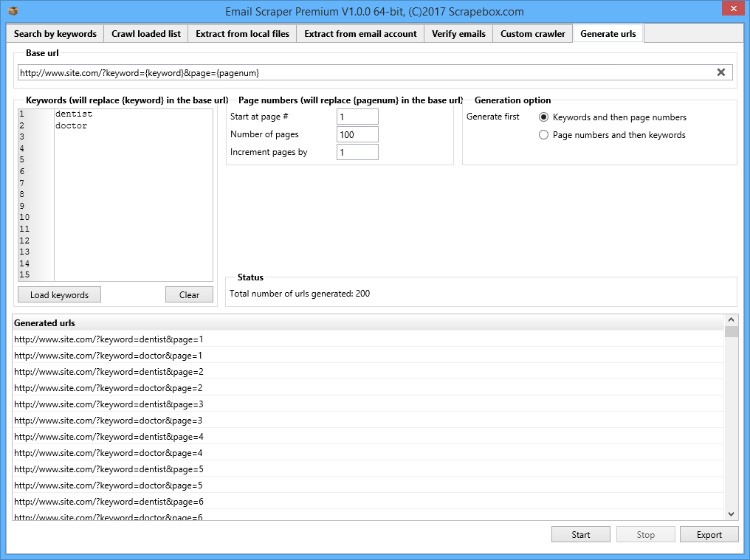The height and width of the screenshot is (560, 750).
Task: Select the first dentist page=1 url row
Action: pyautogui.click(x=109, y=339)
